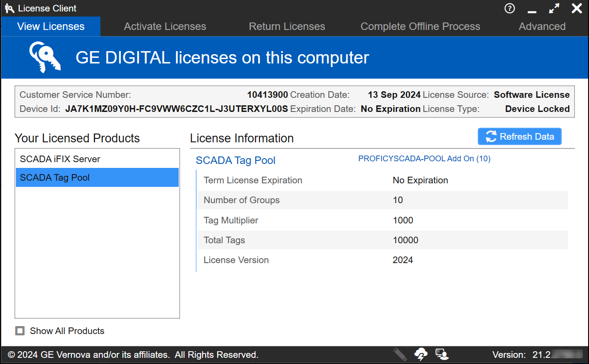
Task: Click the Device Id value string
Action: coord(176,109)
